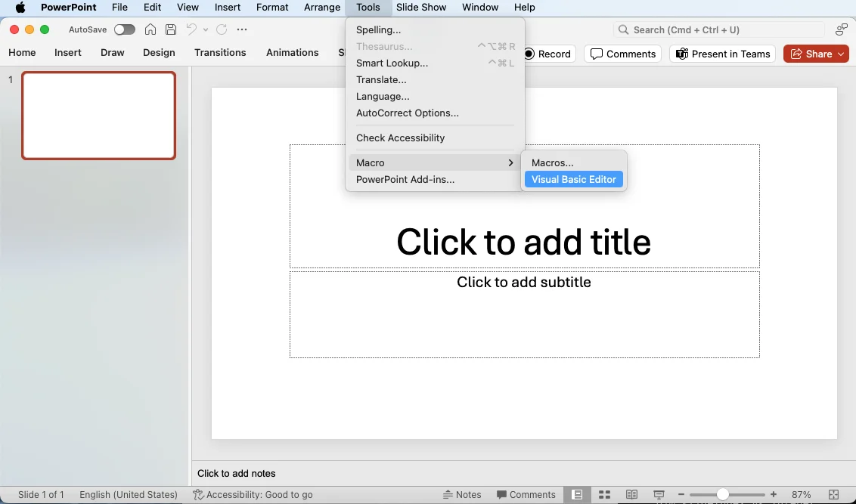This screenshot has width=856, height=504.
Task: Select Visual Basic Editor submenu item
Action: [x=574, y=179]
